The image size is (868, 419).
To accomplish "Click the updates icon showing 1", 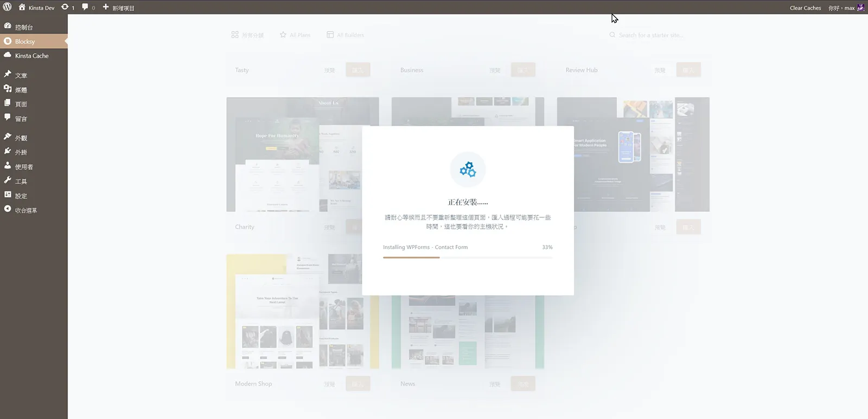I will tap(65, 8).
